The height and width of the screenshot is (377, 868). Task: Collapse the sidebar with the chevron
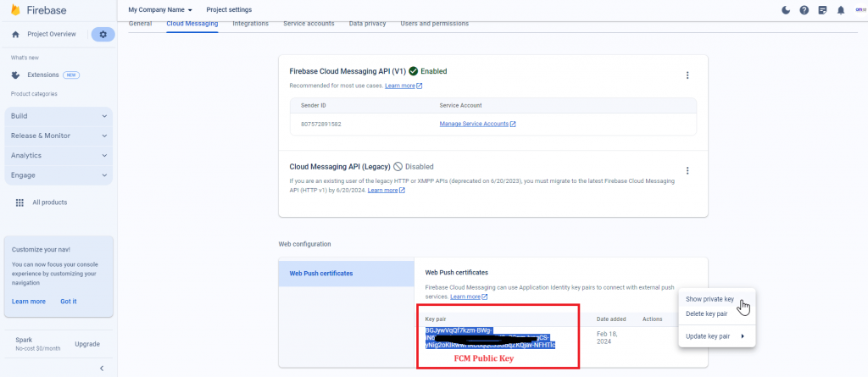pos(102,369)
